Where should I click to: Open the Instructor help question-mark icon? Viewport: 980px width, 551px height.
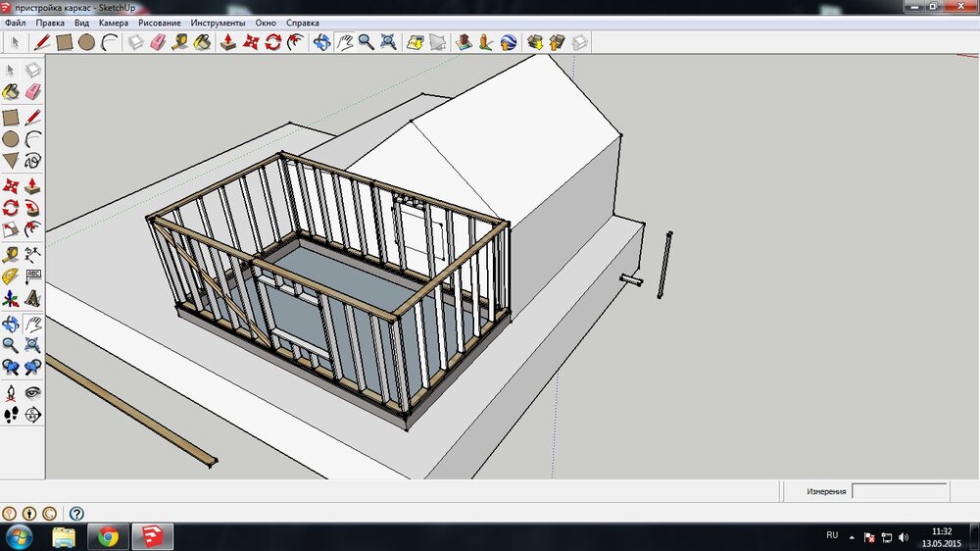point(76,513)
